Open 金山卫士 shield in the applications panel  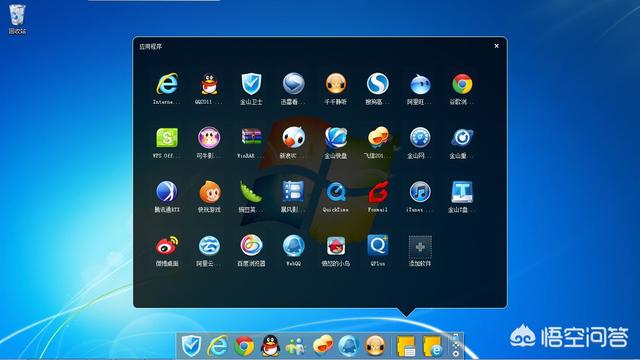tap(251, 84)
